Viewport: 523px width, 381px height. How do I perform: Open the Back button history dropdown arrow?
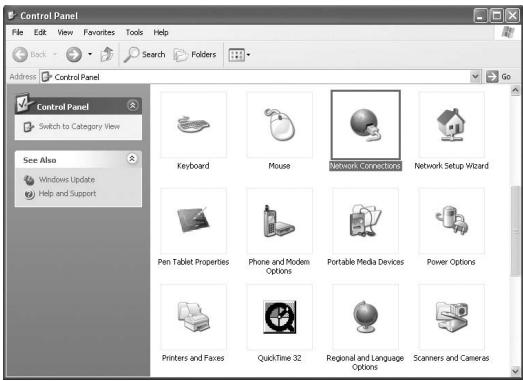click(x=55, y=54)
